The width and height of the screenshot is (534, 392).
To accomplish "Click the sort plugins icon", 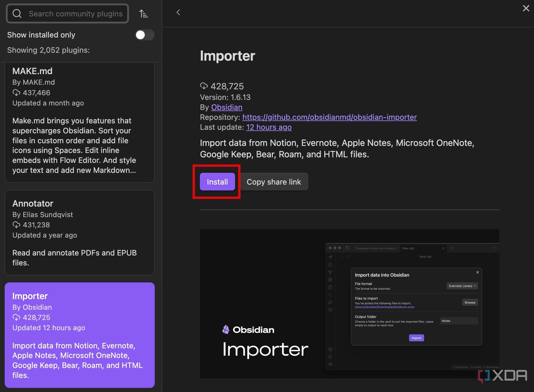I will (143, 13).
